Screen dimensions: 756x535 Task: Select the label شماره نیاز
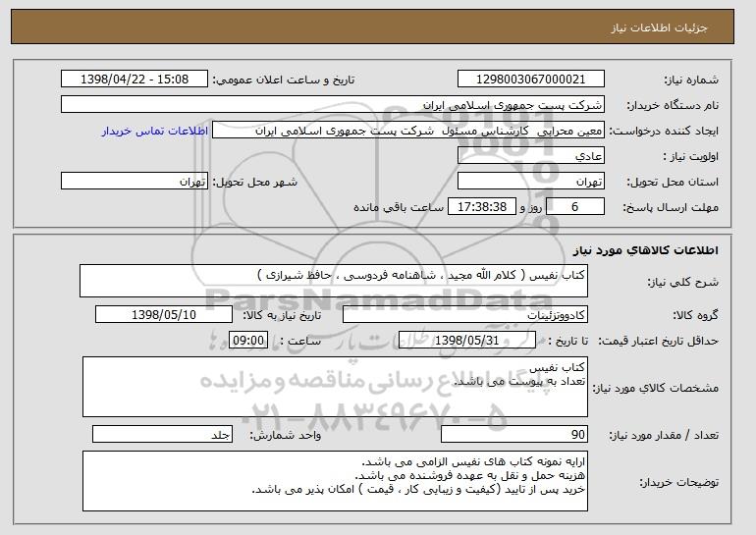(691, 80)
